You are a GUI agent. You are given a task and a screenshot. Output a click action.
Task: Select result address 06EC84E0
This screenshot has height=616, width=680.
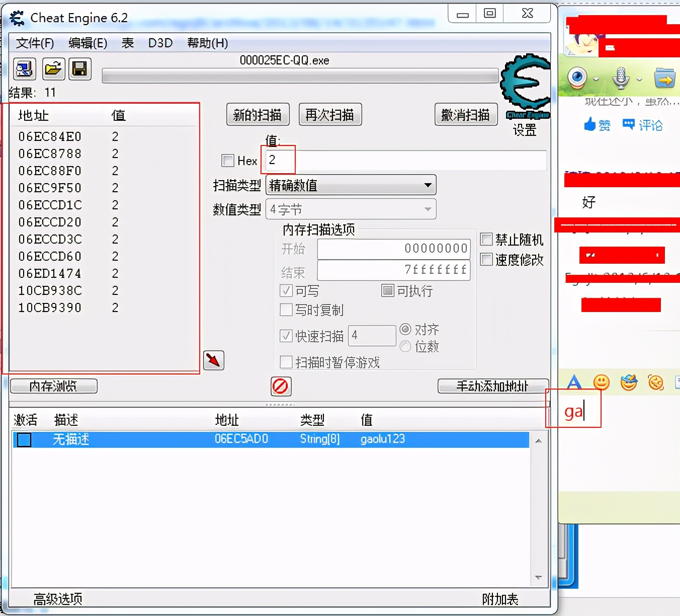(x=50, y=136)
